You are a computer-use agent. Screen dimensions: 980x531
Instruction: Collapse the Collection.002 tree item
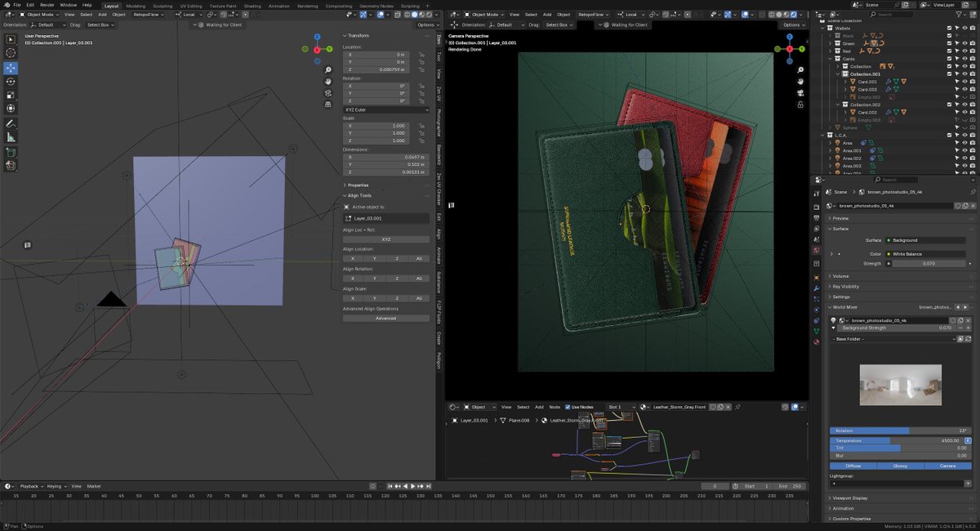838,104
